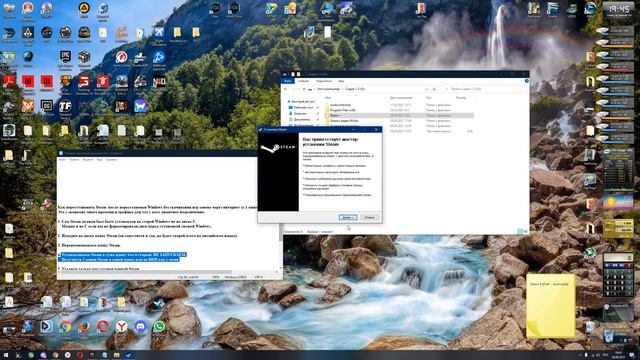Open the Google Chrome desktop shortcut

click(x=65, y=327)
